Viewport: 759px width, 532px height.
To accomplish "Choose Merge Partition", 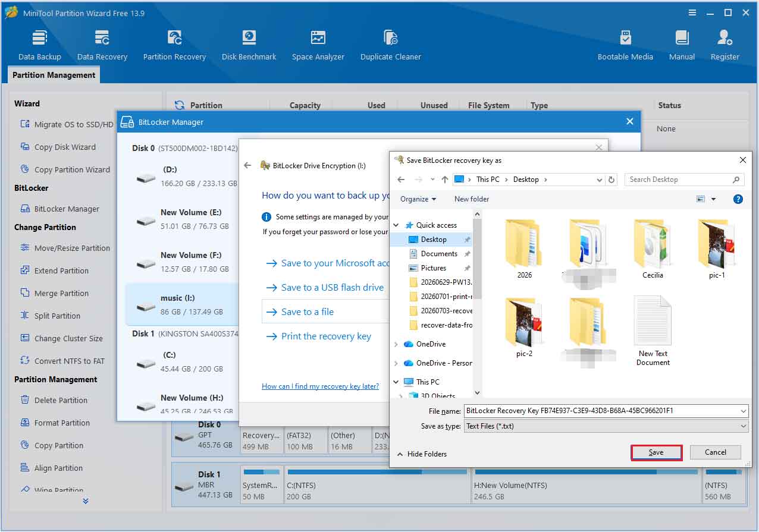I will point(55,293).
